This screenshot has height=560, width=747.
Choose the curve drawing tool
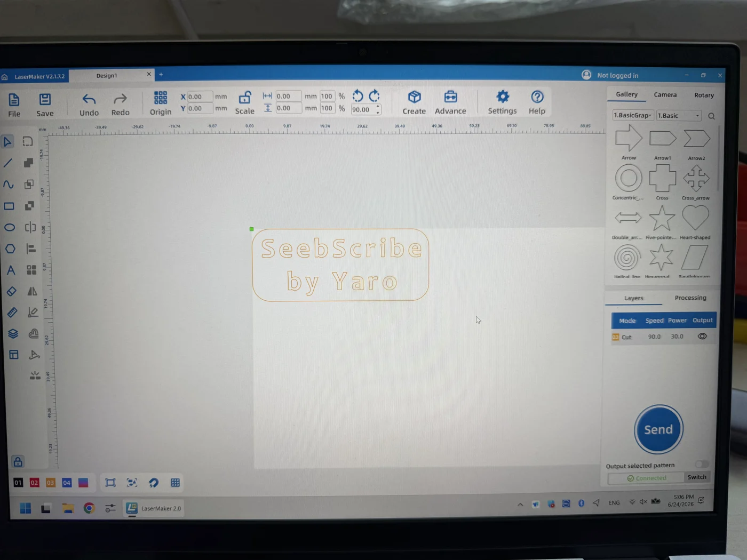(9, 185)
